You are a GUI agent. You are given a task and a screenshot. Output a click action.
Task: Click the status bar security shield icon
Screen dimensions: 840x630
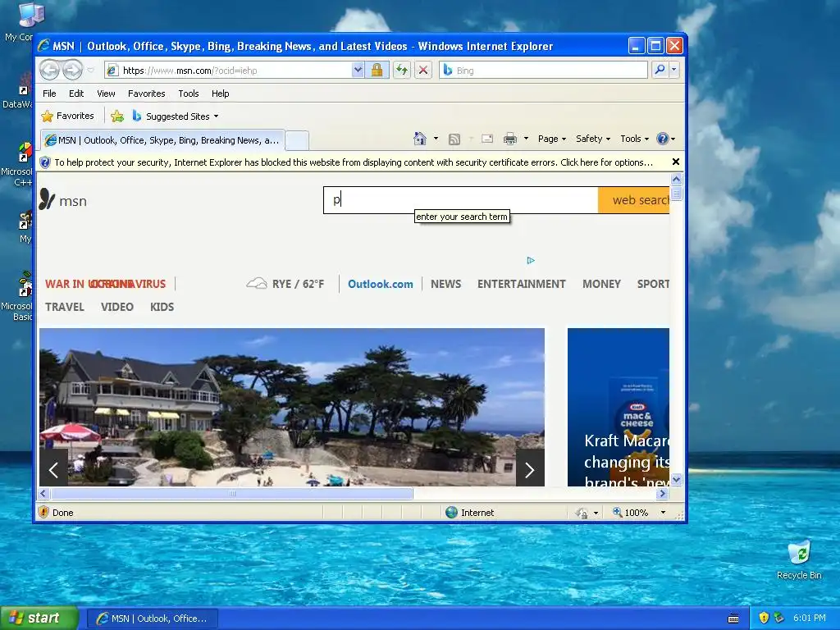(x=44, y=512)
